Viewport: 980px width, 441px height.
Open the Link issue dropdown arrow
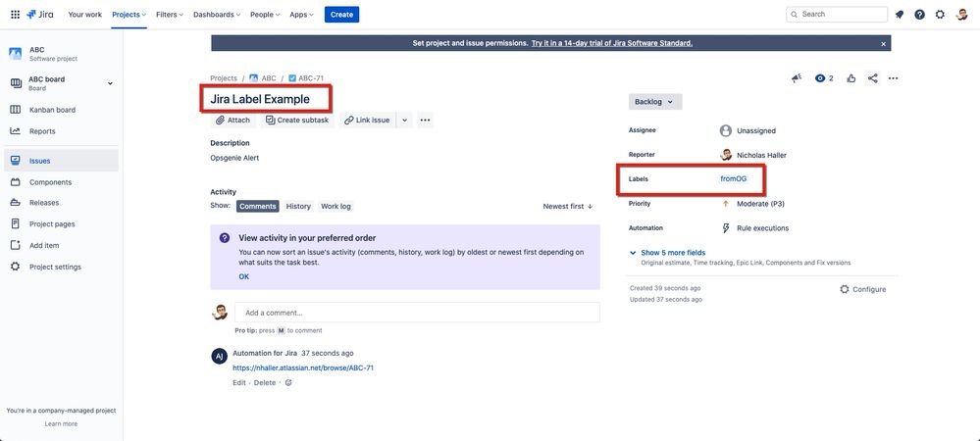(x=404, y=120)
